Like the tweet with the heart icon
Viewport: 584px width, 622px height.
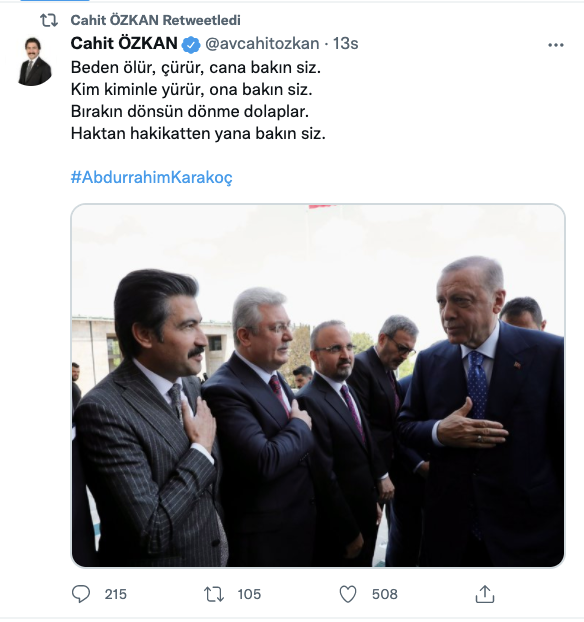pyautogui.click(x=348, y=594)
